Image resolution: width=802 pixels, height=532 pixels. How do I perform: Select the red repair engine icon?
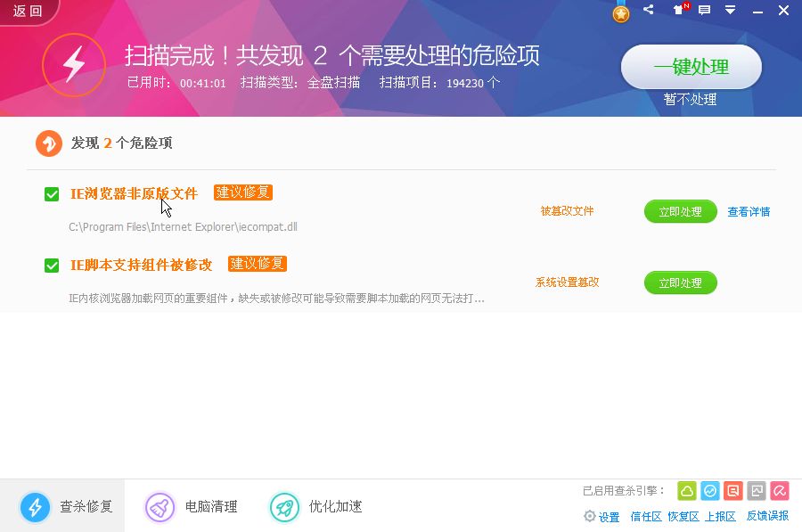pyautogui.click(x=733, y=491)
